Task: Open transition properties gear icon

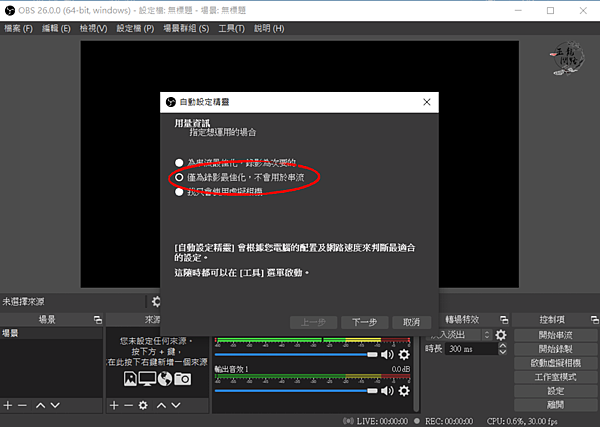Action: [x=501, y=335]
